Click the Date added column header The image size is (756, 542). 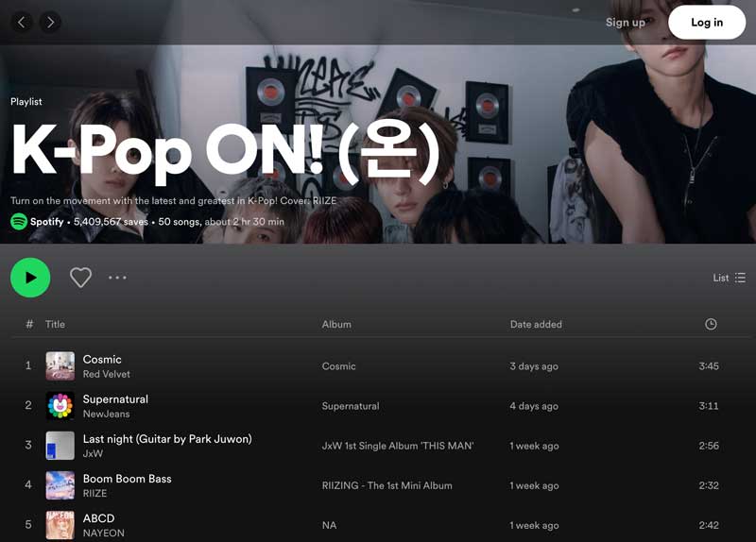click(536, 324)
